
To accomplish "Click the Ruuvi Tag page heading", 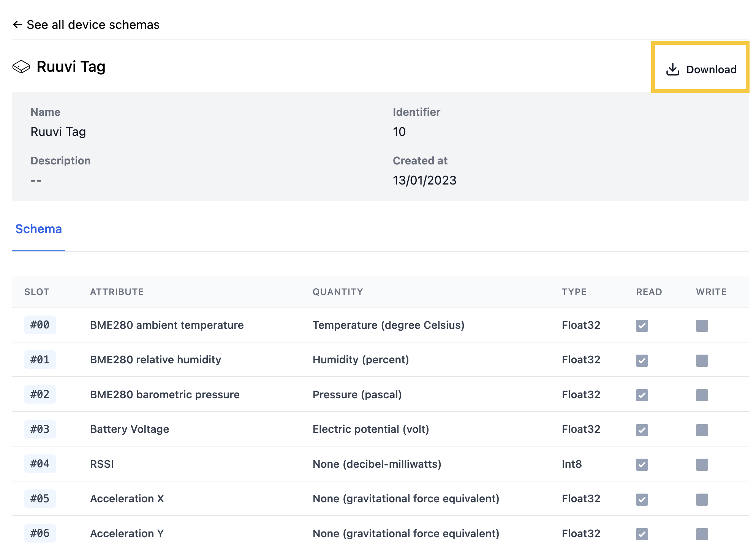I will [x=71, y=67].
